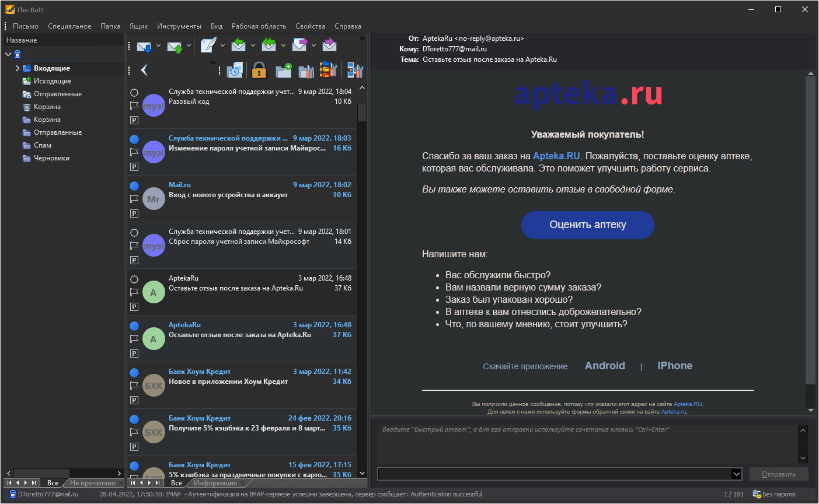Viewport: 819px width, 504px height.
Task: Open dropdown arrow next to Reply
Action: click(253, 45)
